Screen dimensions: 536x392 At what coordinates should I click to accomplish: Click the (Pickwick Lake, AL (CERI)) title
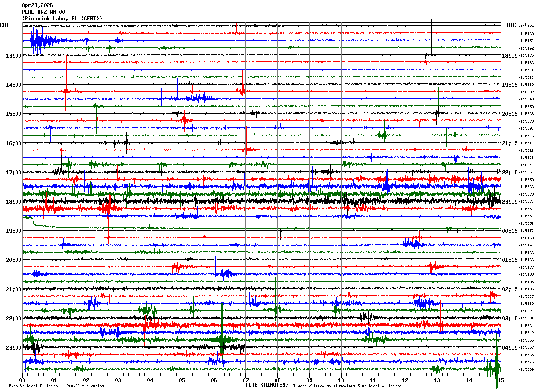(x=62, y=19)
